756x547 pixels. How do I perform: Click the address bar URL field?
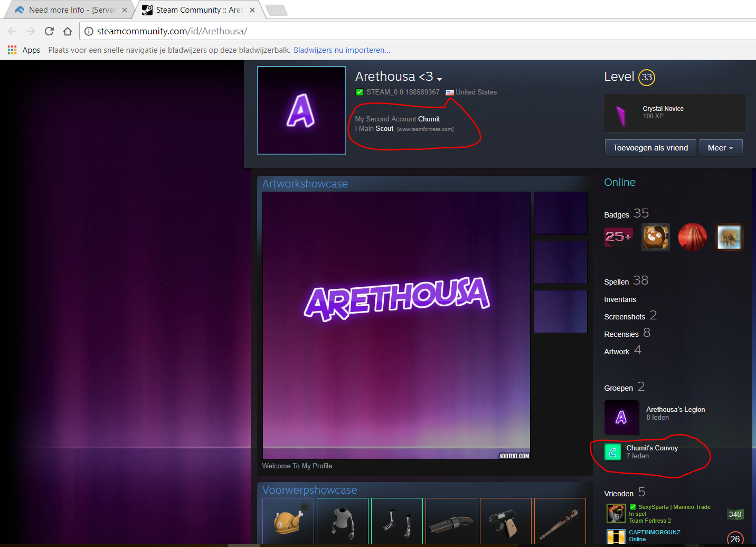click(370, 31)
